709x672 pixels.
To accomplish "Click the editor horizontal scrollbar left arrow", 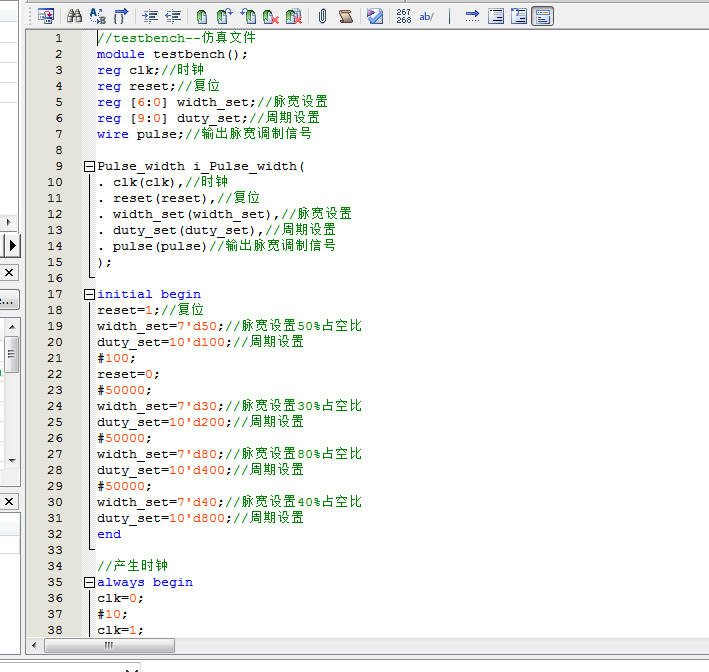I will coord(34,645).
